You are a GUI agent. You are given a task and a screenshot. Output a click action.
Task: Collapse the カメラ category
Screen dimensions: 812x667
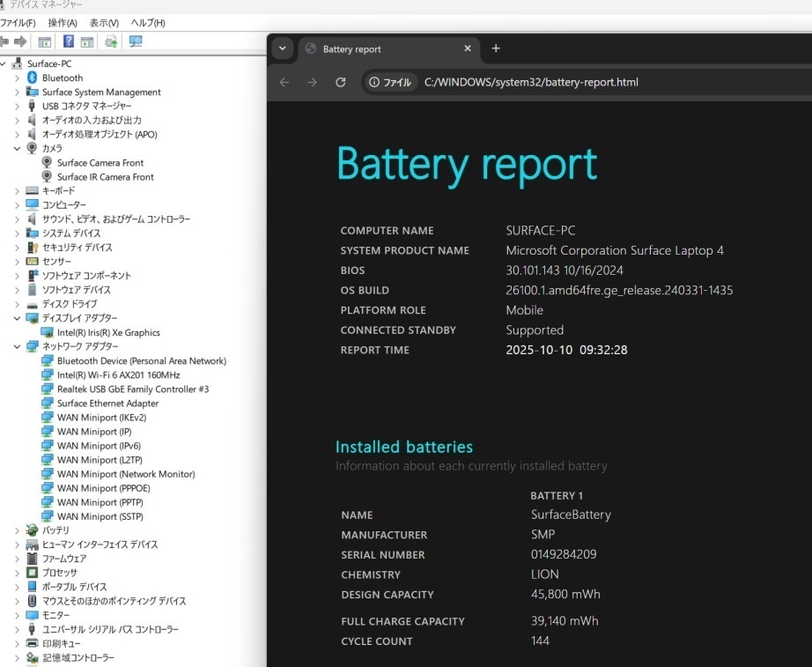(17, 149)
